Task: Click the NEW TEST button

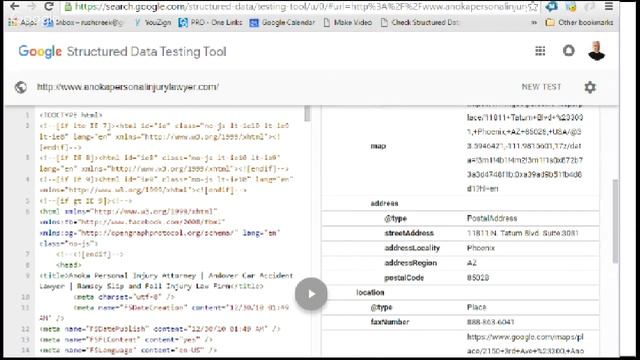Action: pyautogui.click(x=541, y=87)
